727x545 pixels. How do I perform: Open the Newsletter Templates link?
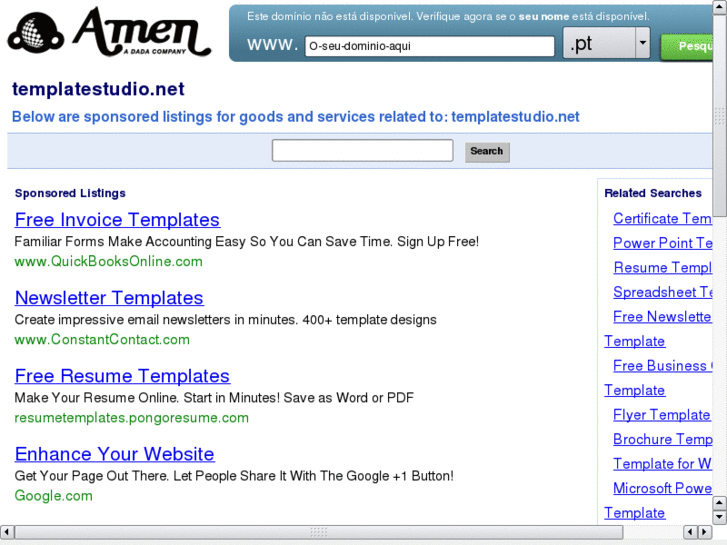[x=109, y=298]
